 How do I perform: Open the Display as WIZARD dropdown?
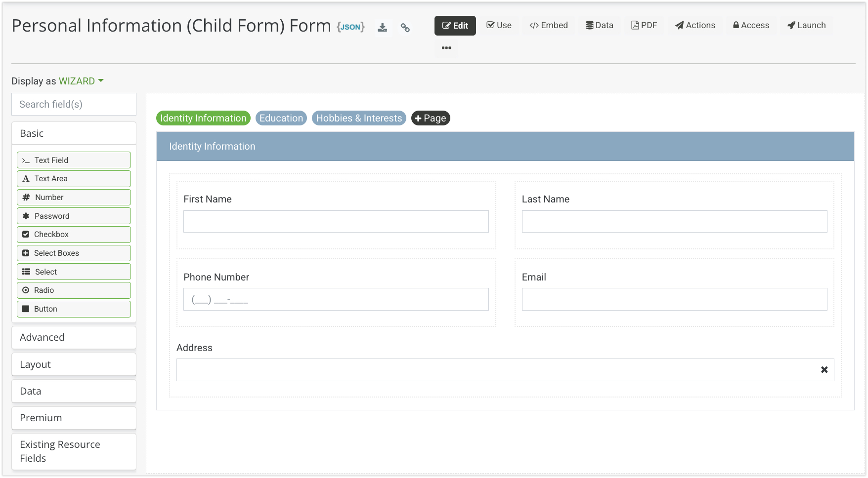tap(82, 81)
